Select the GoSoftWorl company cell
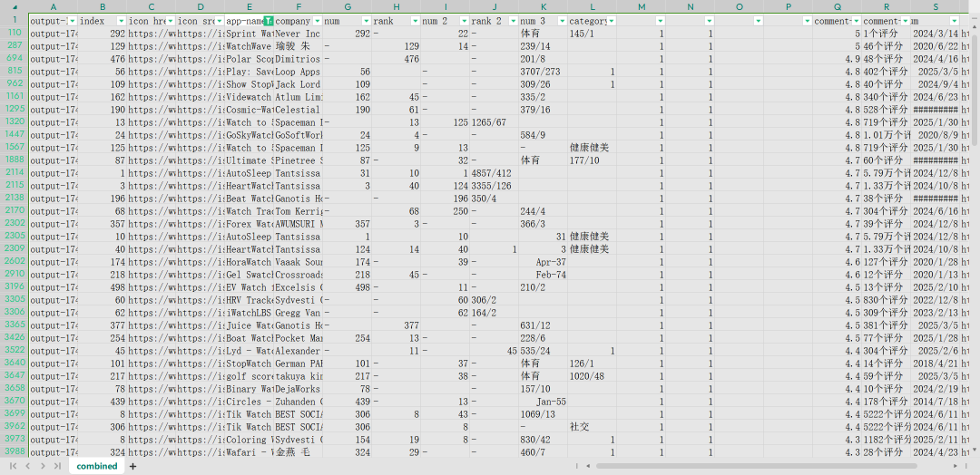 tap(299, 135)
